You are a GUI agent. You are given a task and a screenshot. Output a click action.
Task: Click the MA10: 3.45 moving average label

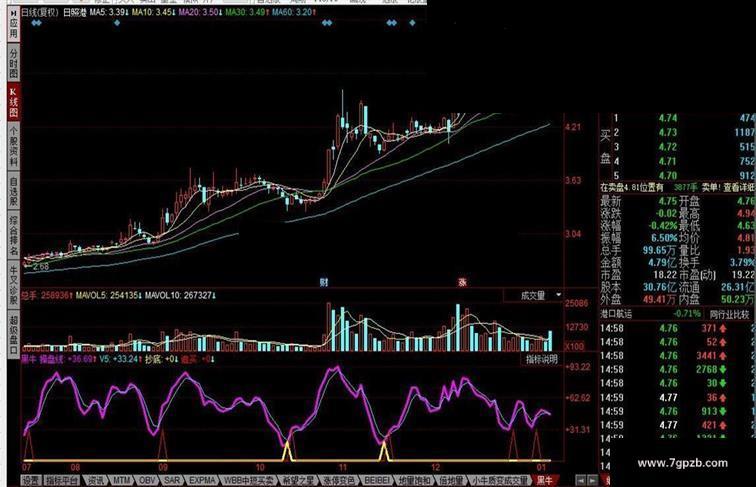click(153, 13)
